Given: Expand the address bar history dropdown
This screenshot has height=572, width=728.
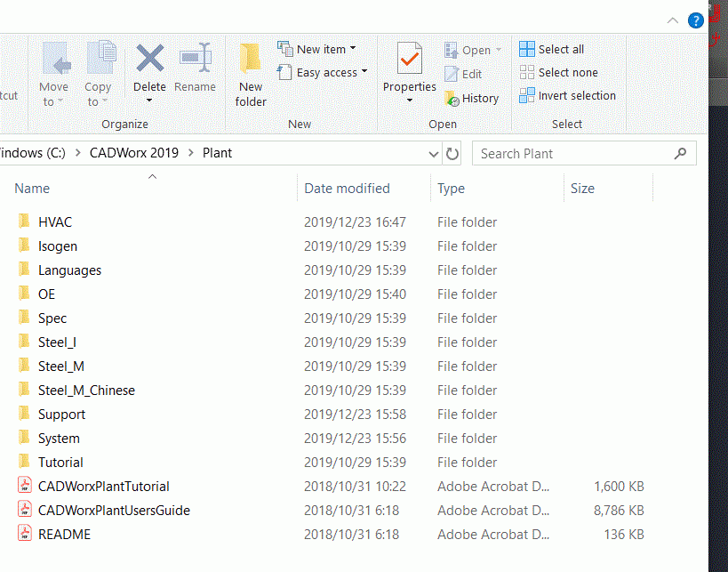Looking at the screenshot, I should pos(434,154).
